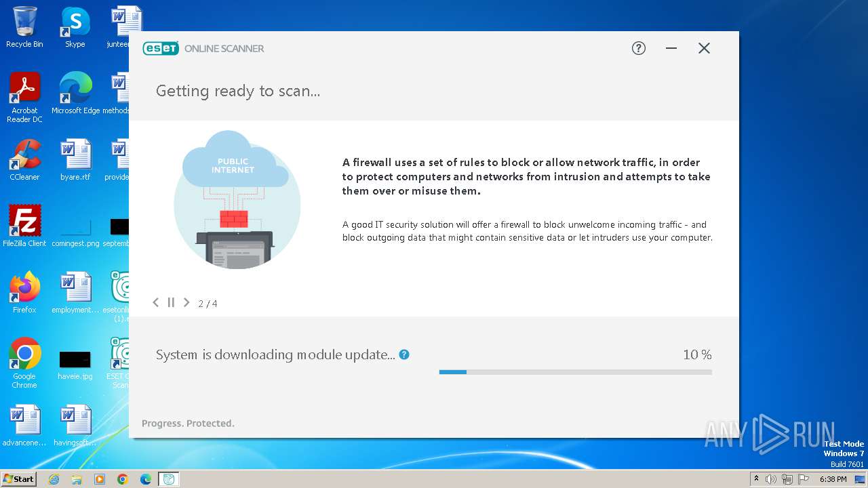Image resolution: width=868 pixels, height=488 pixels.
Task: Open comingest.png file icon
Action: pyautogui.click(x=75, y=232)
